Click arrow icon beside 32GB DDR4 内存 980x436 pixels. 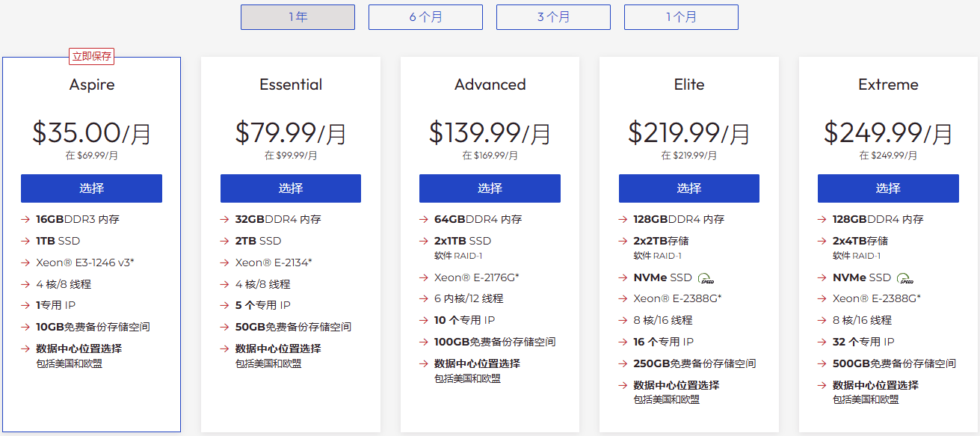click(x=224, y=220)
